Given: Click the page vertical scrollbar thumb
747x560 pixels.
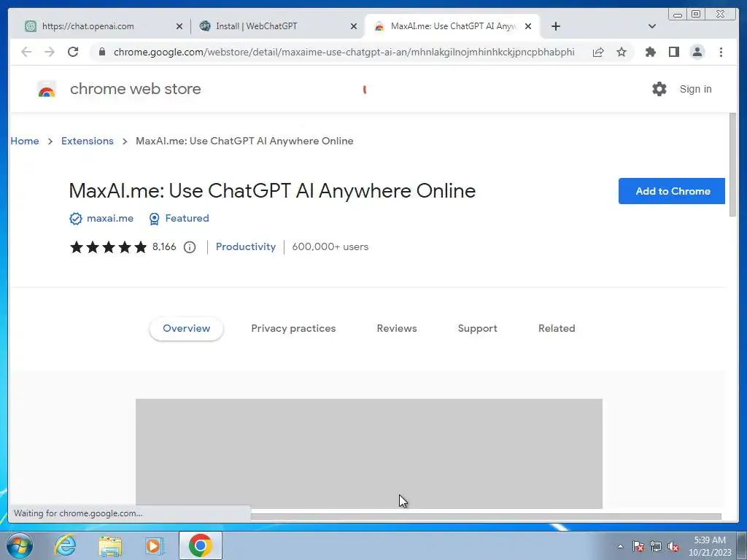Looking at the screenshot, I should coord(732,165).
